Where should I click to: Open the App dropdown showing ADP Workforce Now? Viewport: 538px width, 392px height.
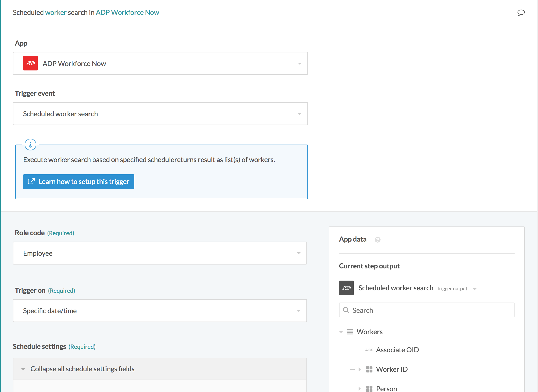pyautogui.click(x=300, y=63)
